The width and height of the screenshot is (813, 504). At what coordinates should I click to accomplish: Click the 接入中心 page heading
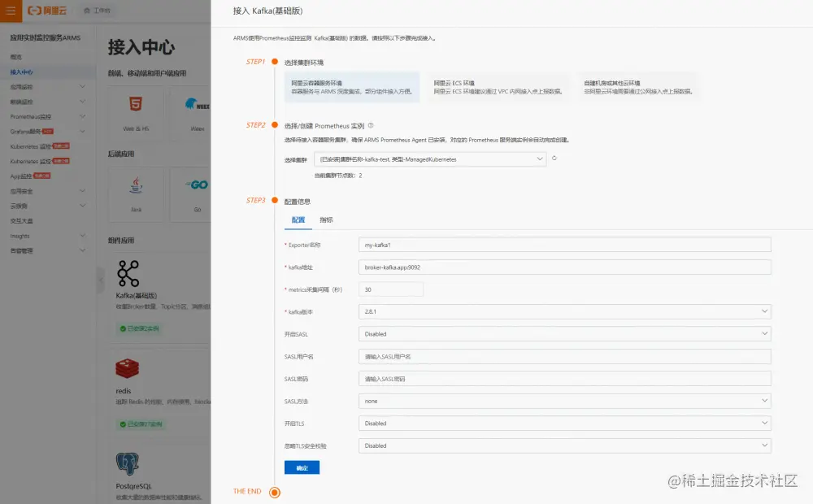pos(141,47)
